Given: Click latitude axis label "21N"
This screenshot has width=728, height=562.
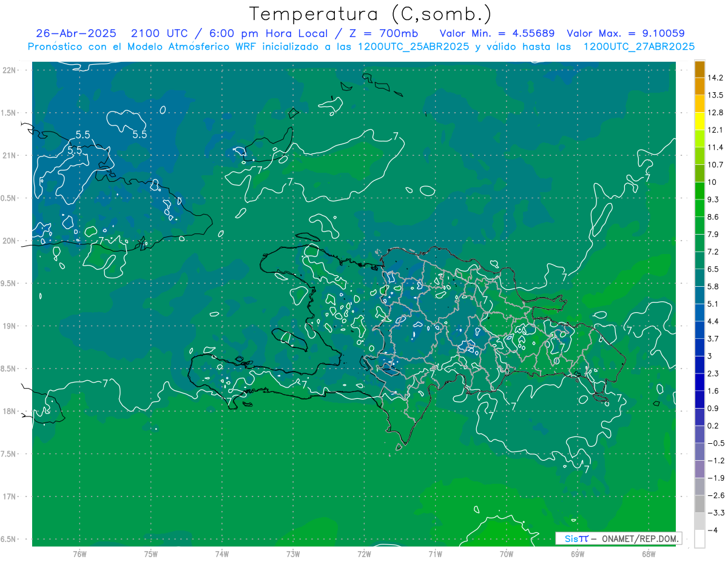Looking at the screenshot, I should click(x=8, y=155).
